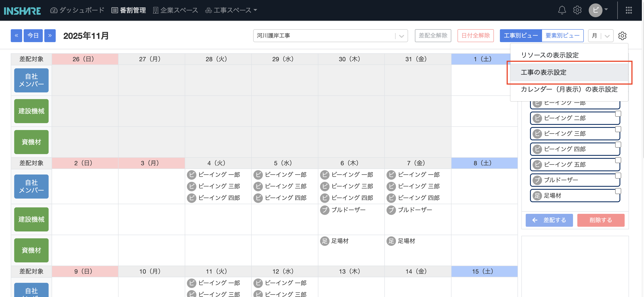Go to ダッシュボード
644x297 pixels.
tap(77, 10)
